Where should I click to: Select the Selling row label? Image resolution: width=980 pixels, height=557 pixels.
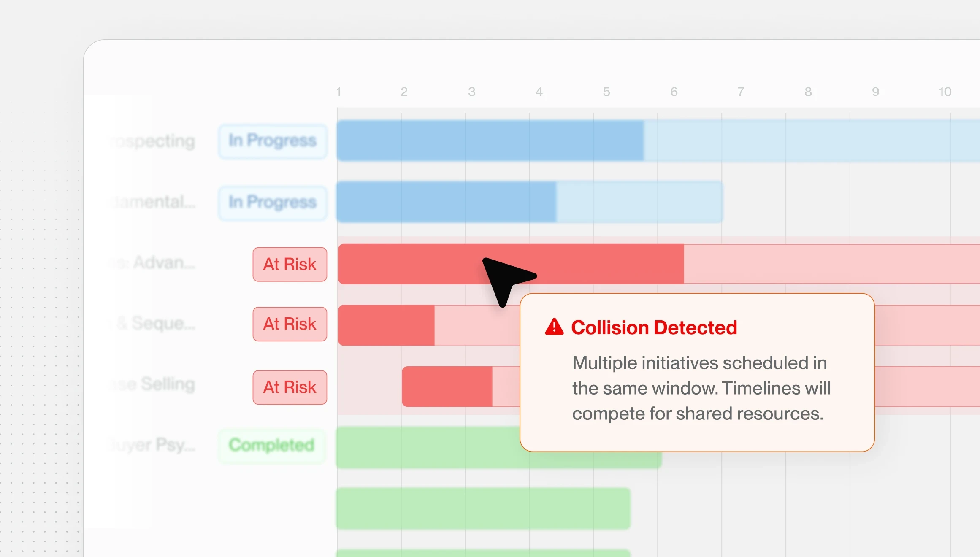(x=153, y=384)
